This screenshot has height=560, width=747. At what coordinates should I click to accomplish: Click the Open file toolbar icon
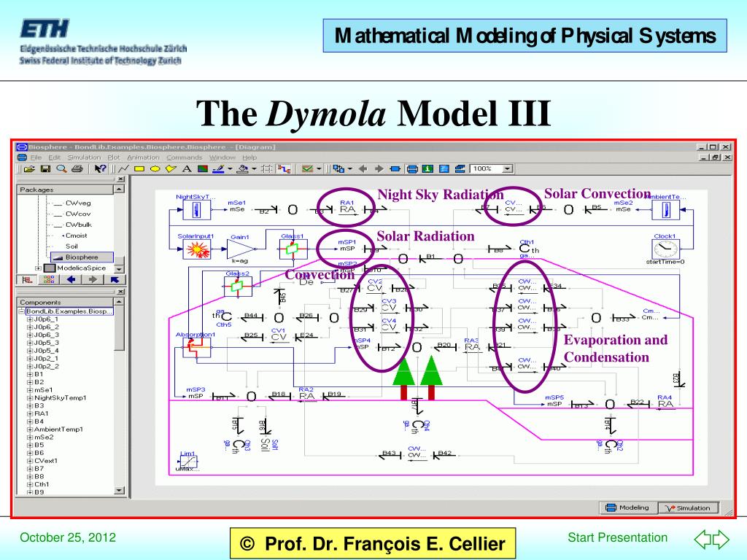tap(29, 168)
